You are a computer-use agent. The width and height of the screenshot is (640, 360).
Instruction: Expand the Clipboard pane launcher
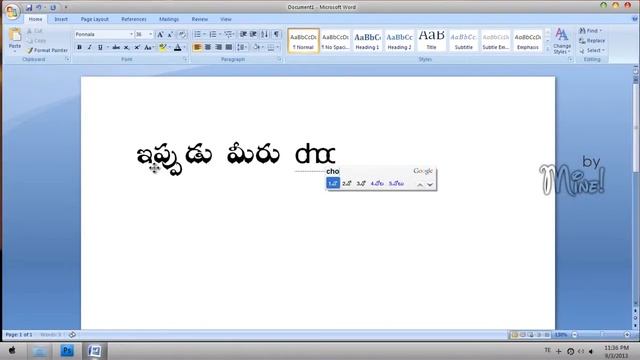pos(67,60)
